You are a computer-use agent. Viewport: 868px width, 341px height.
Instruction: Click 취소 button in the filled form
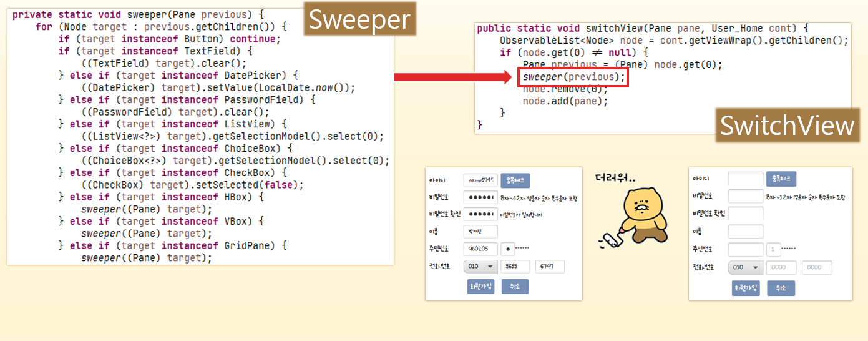pos(515,287)
